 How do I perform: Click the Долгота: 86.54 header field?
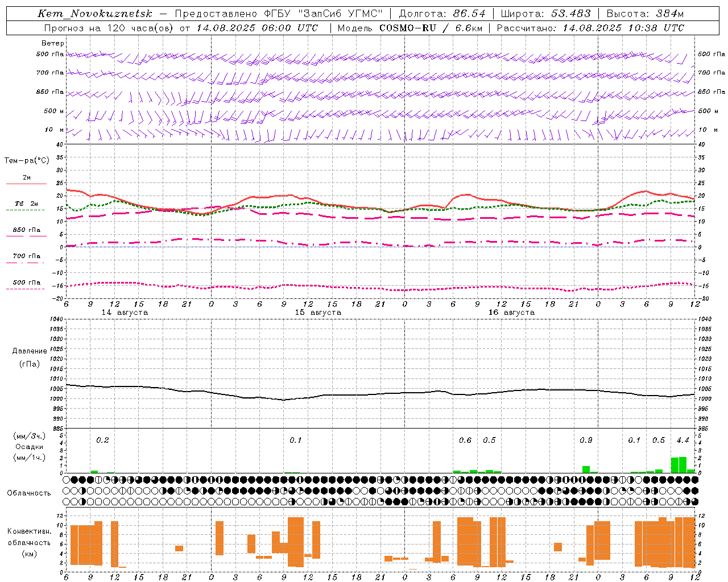(x=442, y=14)
